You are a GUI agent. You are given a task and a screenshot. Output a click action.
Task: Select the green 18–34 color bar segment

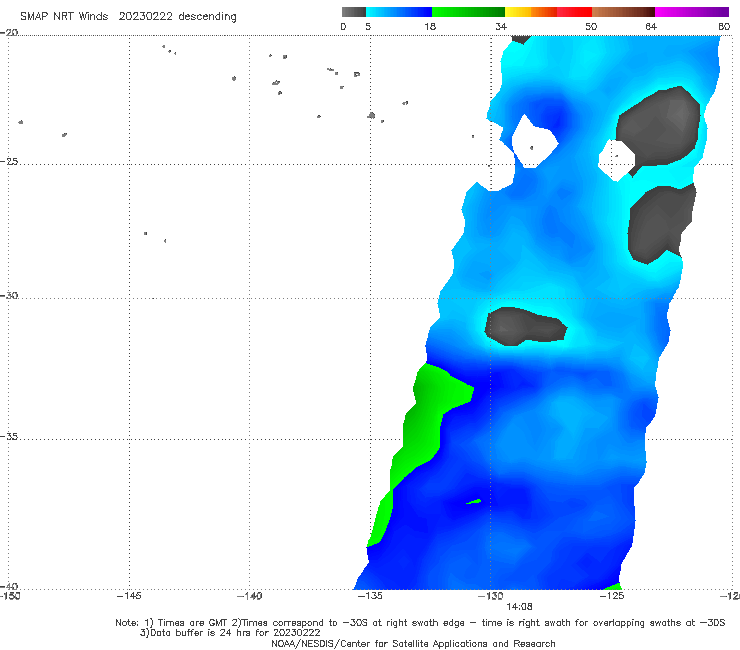point(468,12)
